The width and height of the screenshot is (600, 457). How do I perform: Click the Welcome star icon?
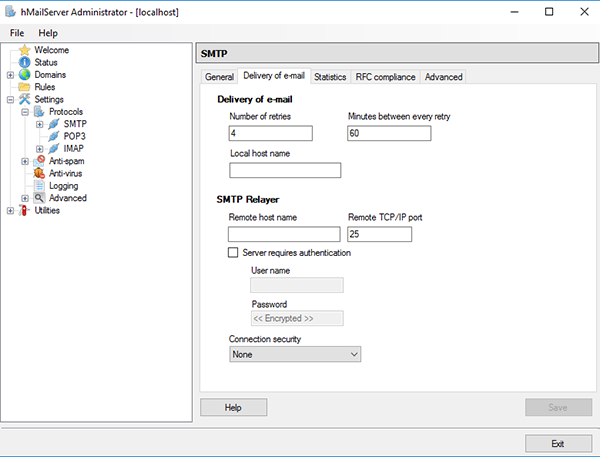24,50
